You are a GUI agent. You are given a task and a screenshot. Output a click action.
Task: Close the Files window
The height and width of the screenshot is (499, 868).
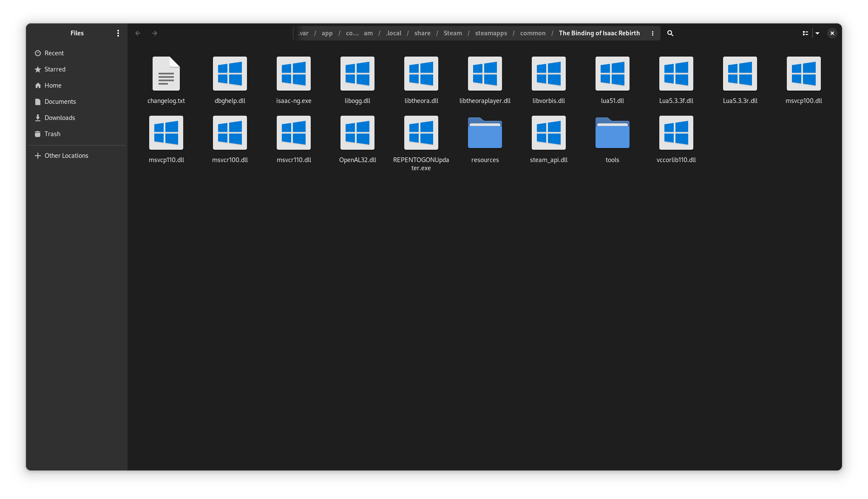[832, 33]
